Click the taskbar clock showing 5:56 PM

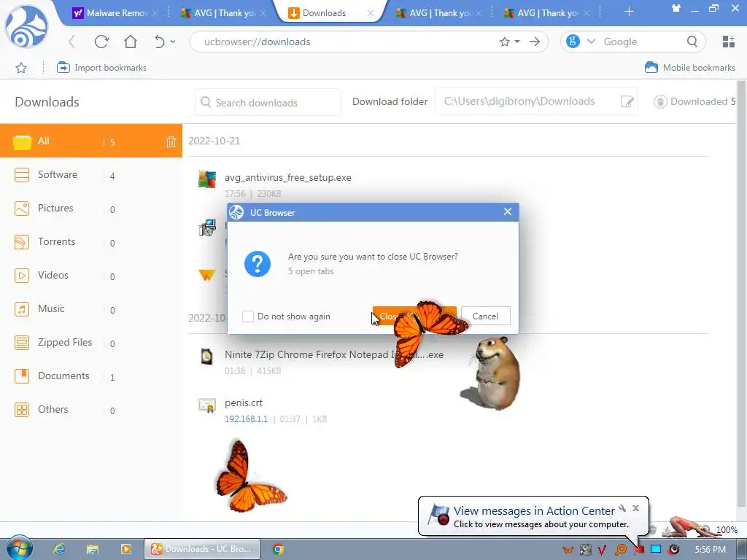(x=711, y=550)
